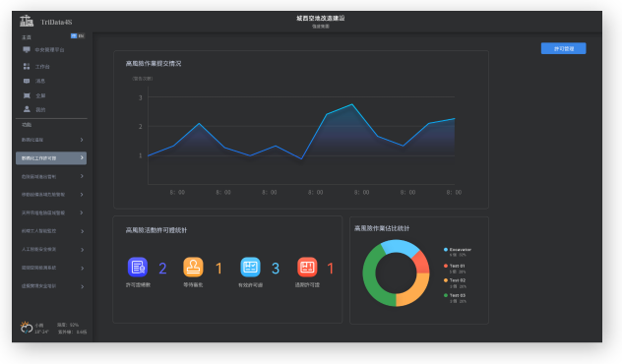
Task: Click the y-axis label "2" on line chart
Action: (x=141, y=127)
